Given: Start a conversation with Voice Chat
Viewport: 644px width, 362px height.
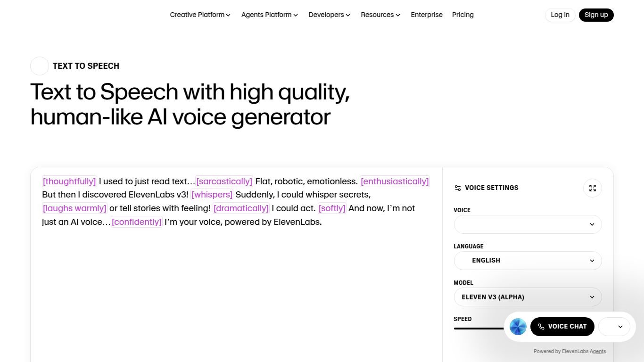Looking at the screenshot, I should pyautogui.click(x=562, y=326).
